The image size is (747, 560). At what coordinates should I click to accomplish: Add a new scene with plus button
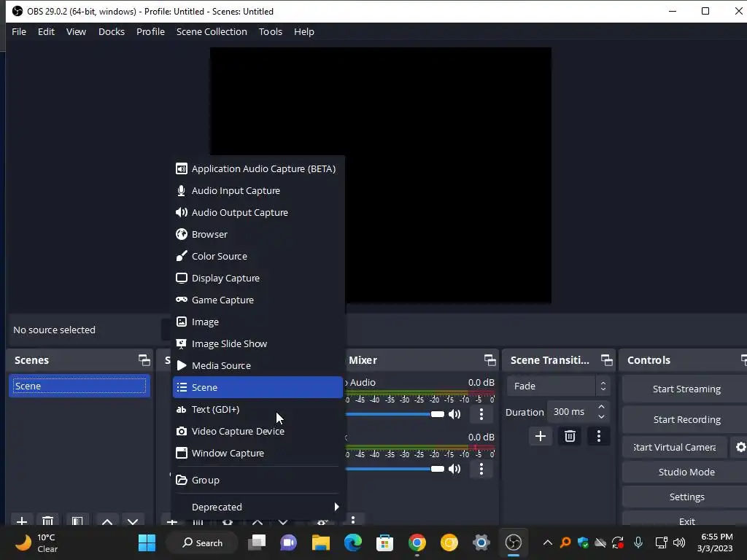[x=22, y=521]
